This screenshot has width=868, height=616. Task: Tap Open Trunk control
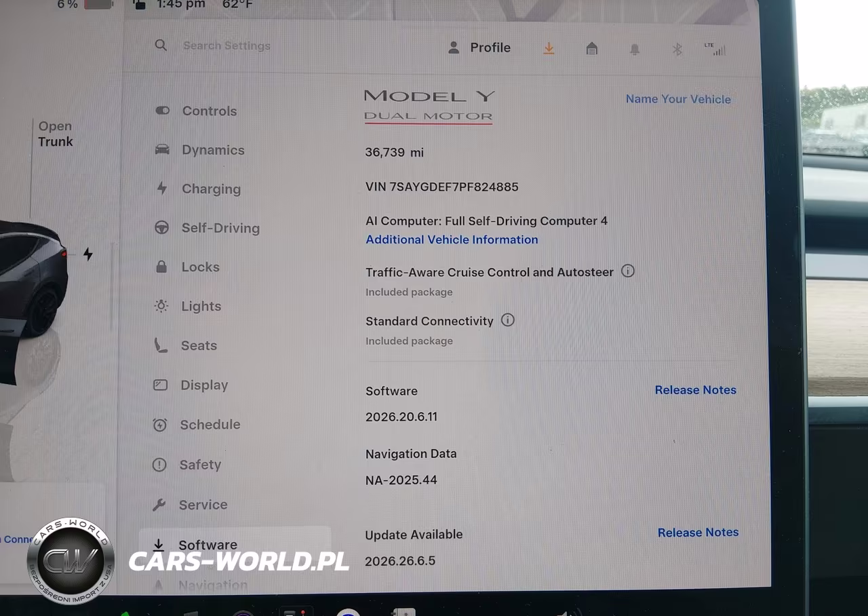[55, 134]
